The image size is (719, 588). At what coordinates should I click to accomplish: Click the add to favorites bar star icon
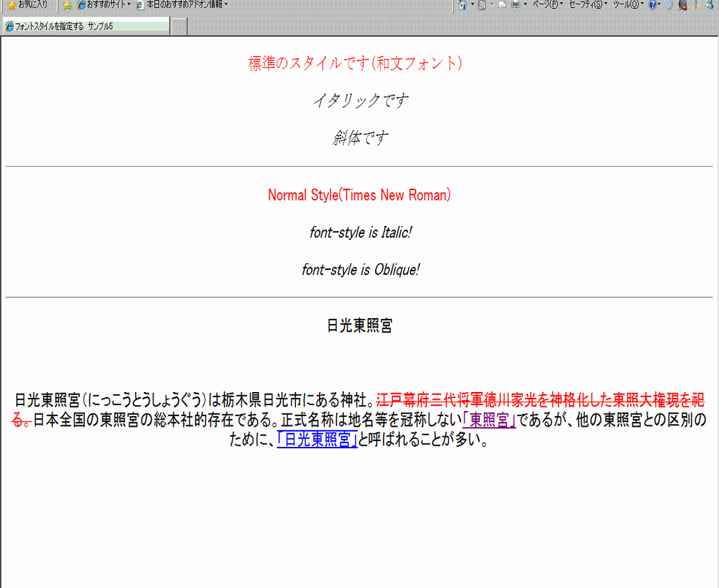pos(67,5)
